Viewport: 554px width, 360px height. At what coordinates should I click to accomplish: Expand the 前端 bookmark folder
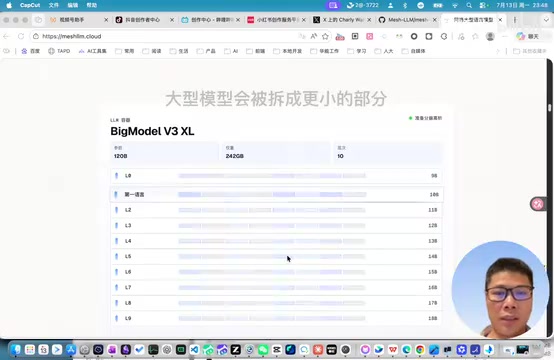click(255, 51)
